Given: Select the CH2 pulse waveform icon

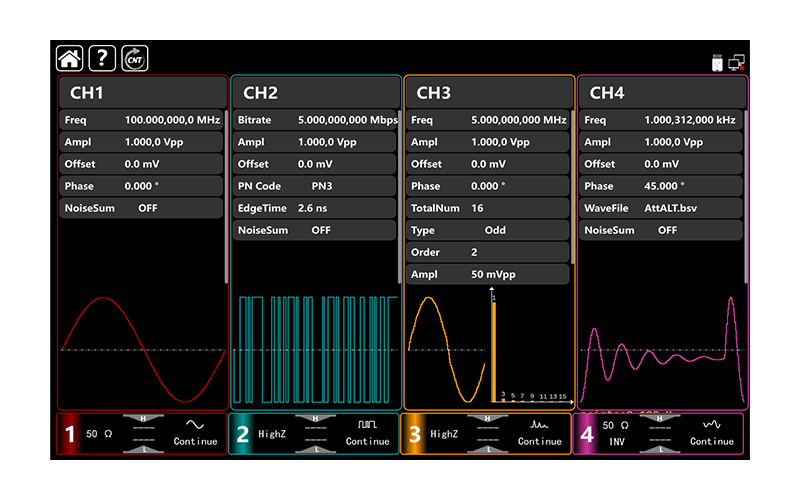Looking at the screenshot, I should point(367,425).
